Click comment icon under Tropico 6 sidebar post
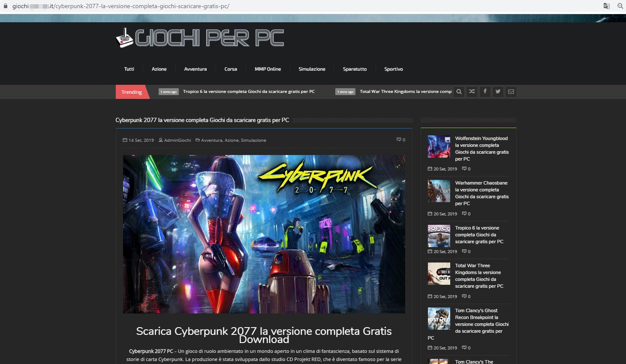626x364 pixels. (464, 251)
